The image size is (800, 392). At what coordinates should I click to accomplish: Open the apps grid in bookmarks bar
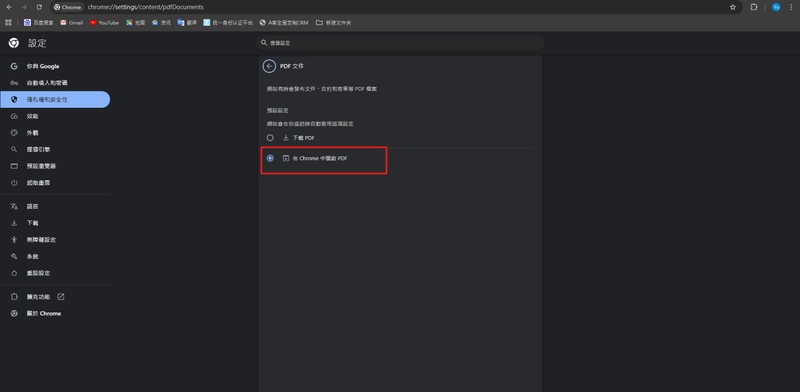click(8, 22)
